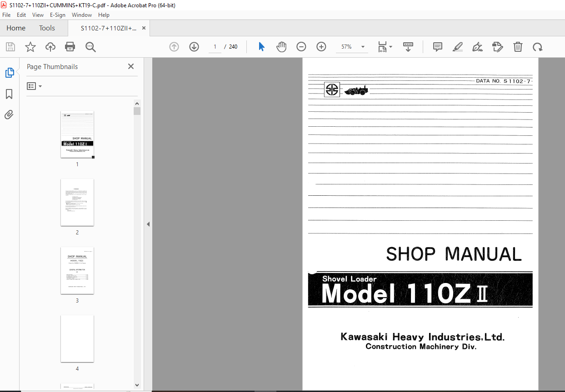Delete the page with the trash icon
The width and height of the screenshot is (565, 392).
click(x=518, y=47)
